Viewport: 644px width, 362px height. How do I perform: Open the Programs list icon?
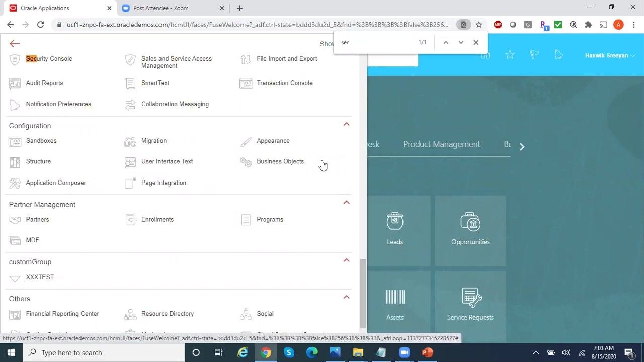246,220
